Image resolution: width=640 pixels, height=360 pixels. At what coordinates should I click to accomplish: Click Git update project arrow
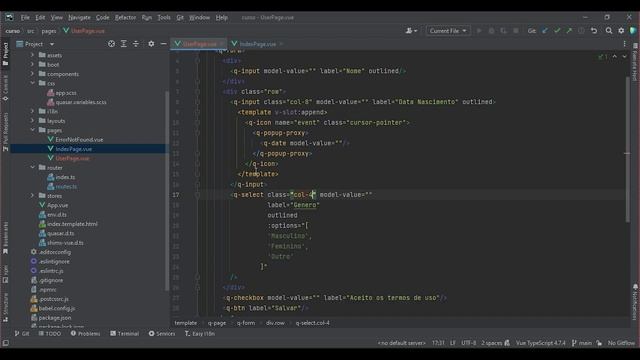[x=544, y=31]
